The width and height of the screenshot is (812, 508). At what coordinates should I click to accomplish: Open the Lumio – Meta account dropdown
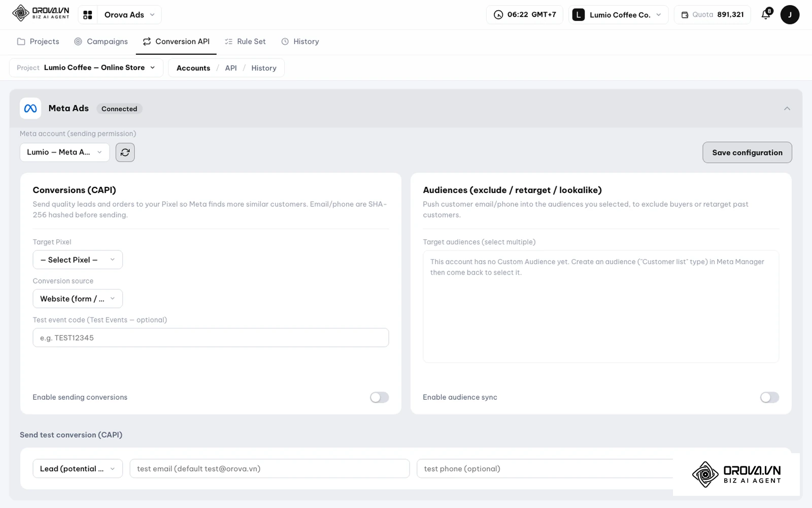[x=64, y=152]
